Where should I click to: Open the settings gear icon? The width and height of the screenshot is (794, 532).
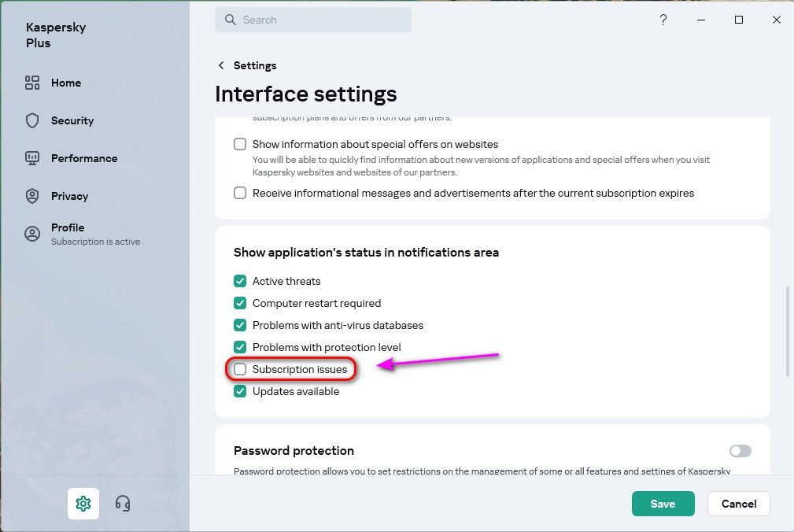(83, 504)
